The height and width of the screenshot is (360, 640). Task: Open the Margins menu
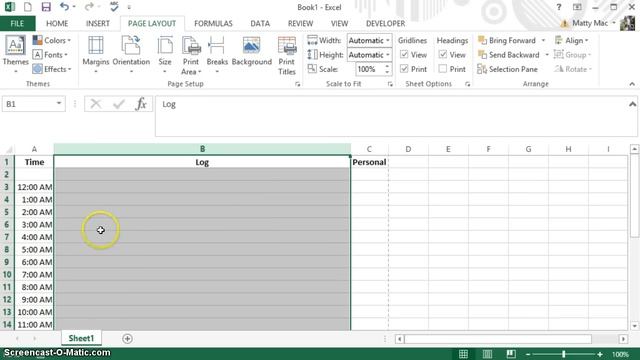point(96,55)
